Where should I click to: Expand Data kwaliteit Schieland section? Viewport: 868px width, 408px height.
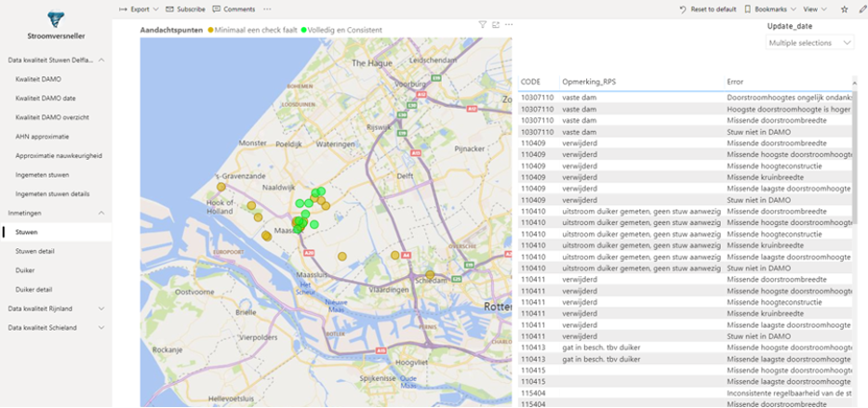click(x=101, y=327)
